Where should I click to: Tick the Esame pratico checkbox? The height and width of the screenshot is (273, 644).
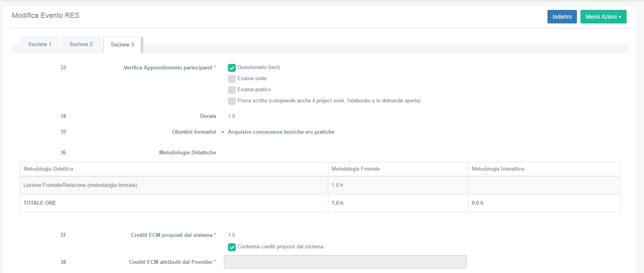pos(232,90)
